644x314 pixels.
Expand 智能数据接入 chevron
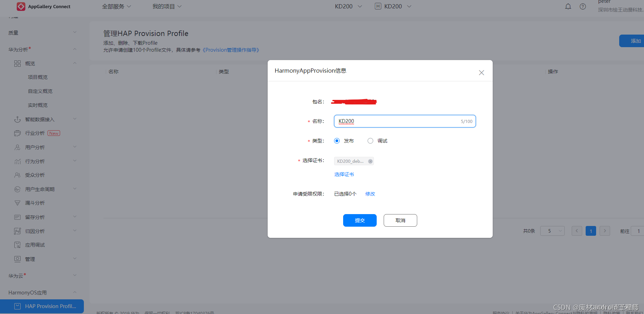click(75, 119)
